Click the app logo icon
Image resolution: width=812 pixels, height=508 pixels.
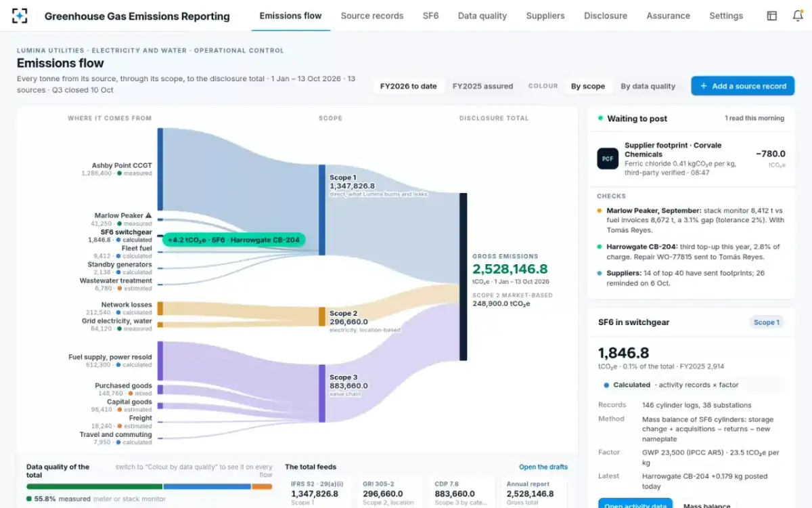coord(20,16)
